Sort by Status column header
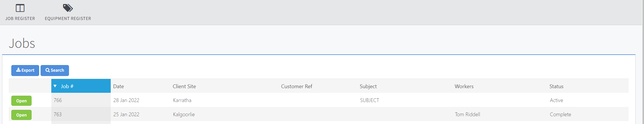Viewport: 644px width, 124px height. [556, 86]
